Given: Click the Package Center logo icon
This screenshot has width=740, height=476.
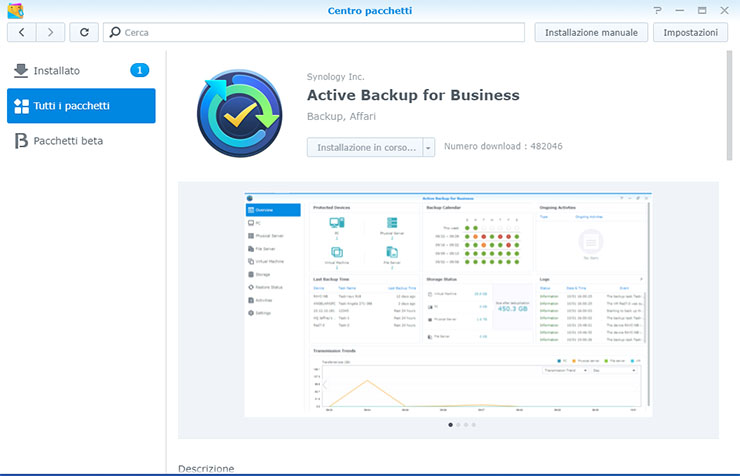Looking at the screenshot, I should [x=14, y=10].
